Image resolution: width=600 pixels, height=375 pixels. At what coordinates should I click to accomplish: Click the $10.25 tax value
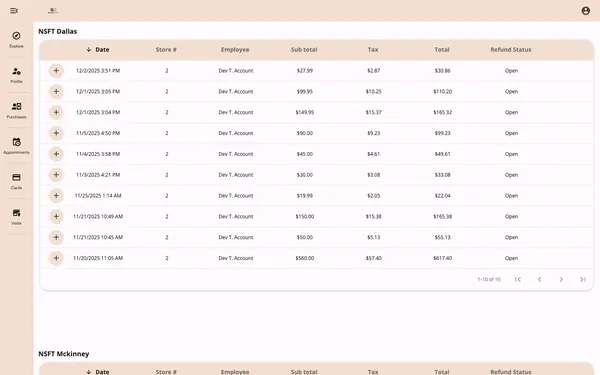pos(373,91)
